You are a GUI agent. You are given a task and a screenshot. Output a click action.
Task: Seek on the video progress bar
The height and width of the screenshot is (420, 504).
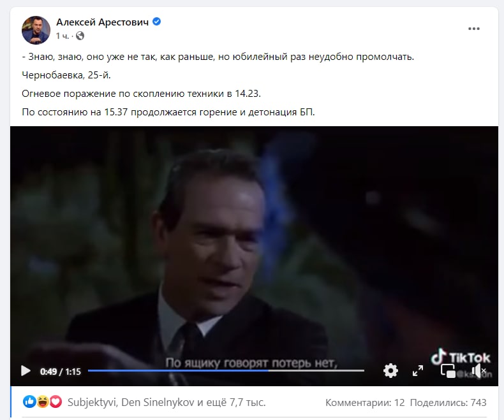[x=226, y=370]
